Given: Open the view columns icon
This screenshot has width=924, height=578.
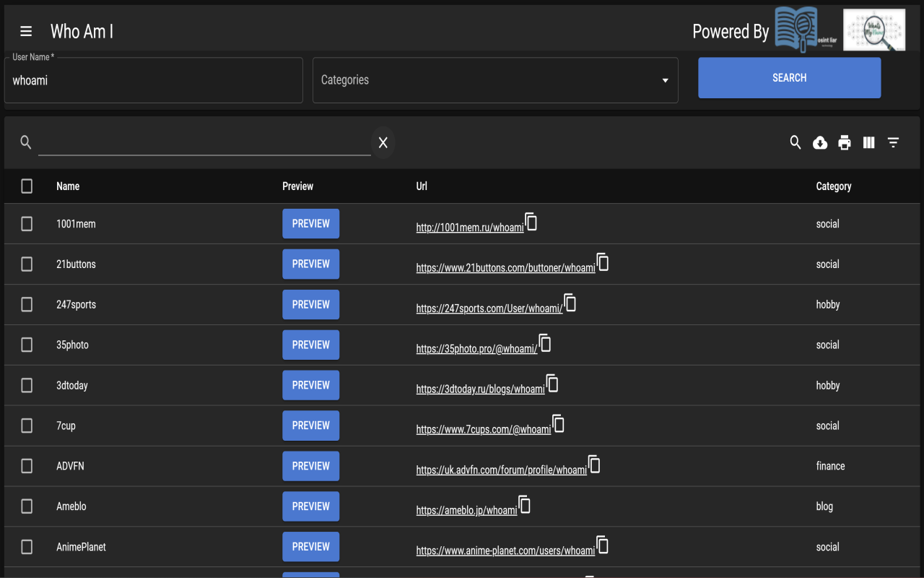Looking at the screenshot, I should 869,142.
